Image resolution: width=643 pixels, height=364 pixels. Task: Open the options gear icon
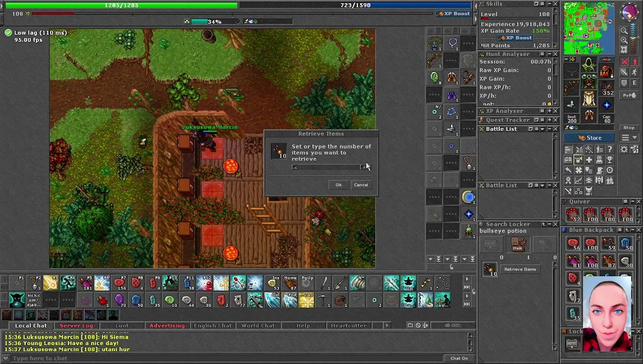tap(624, 150)
